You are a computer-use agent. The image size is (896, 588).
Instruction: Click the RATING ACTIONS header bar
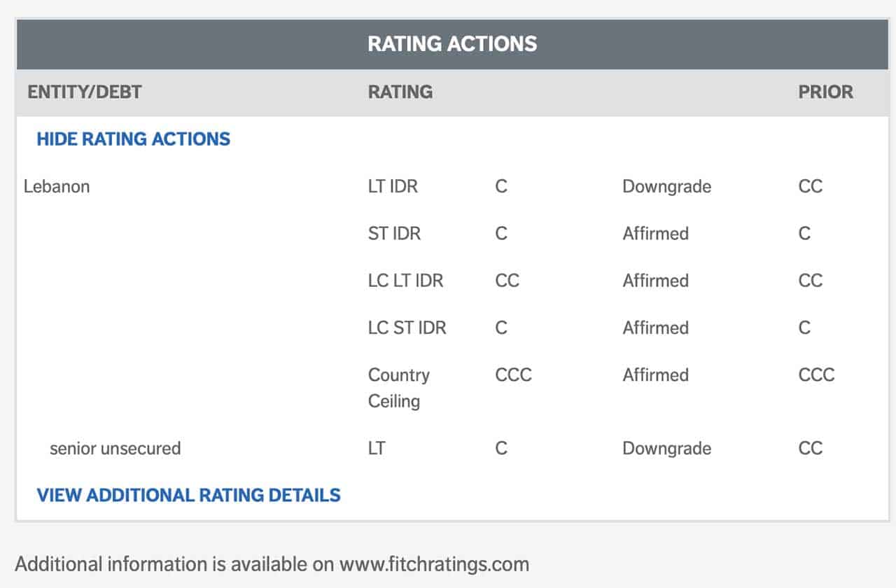coord(452,43)
